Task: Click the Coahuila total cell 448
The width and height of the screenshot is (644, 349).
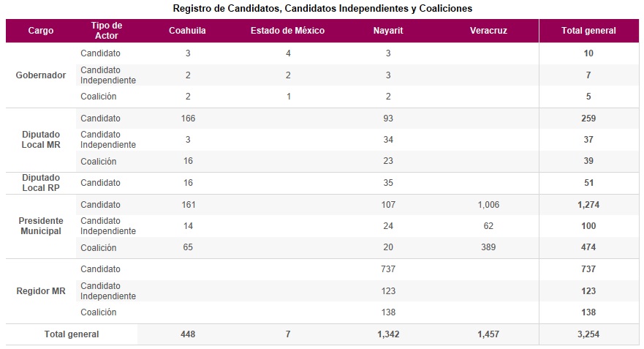Action: 188,334
